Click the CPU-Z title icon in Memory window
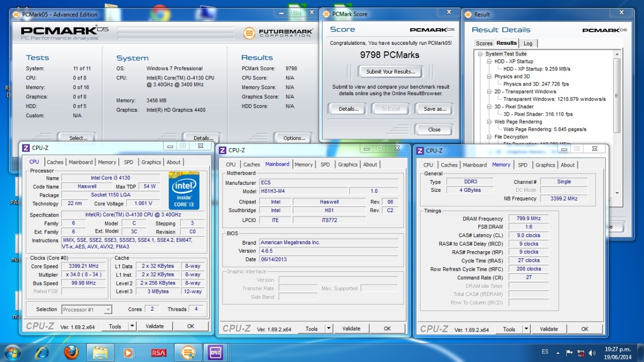The width and height of the screenshot is (644, 362). tap(420, 150)
